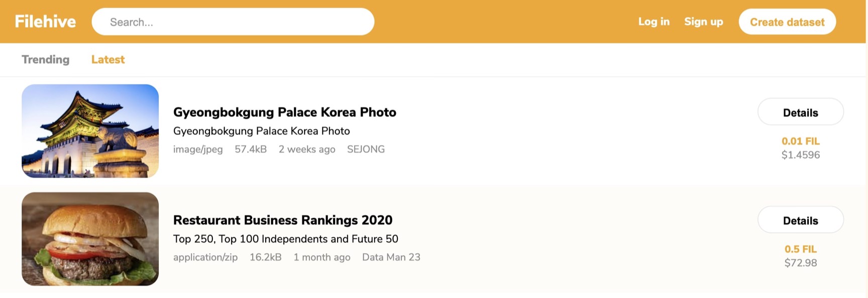Focus the Search input field
The height and width of the screenshot is (298, 868).
click(233, 22)
